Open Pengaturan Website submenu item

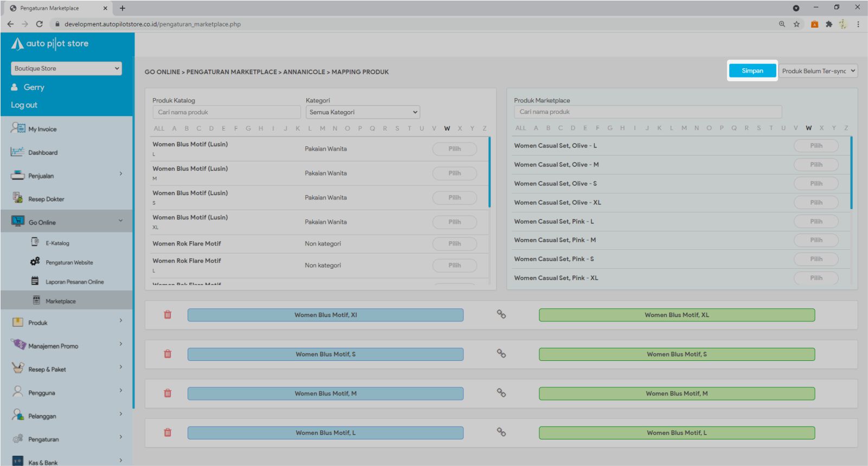click(x=69, y=263)
